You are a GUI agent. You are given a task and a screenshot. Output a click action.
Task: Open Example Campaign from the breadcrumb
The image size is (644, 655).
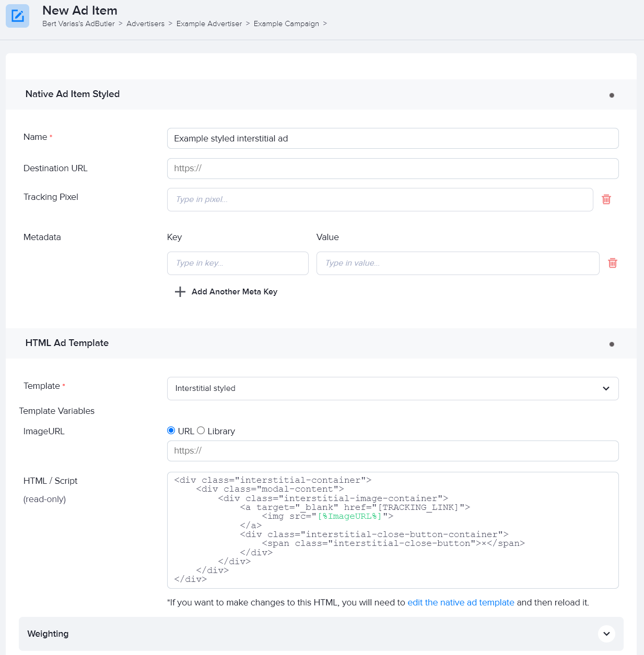[286, 23]
